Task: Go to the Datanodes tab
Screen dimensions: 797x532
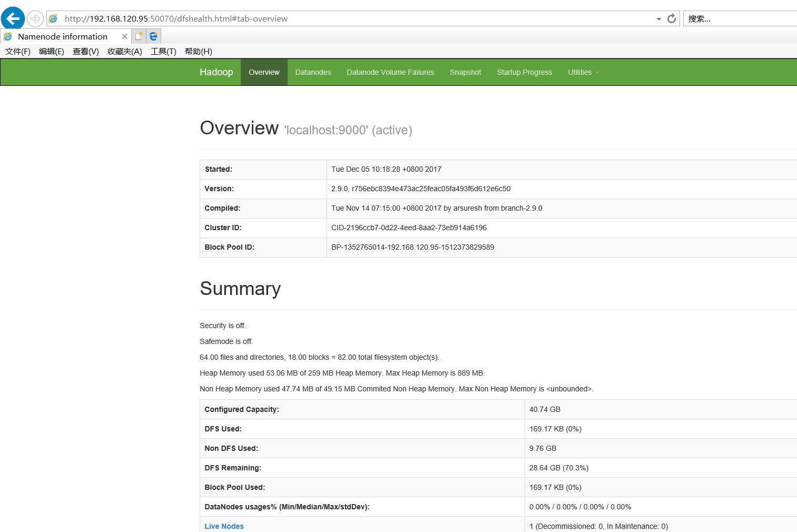Action: [313, 72]
